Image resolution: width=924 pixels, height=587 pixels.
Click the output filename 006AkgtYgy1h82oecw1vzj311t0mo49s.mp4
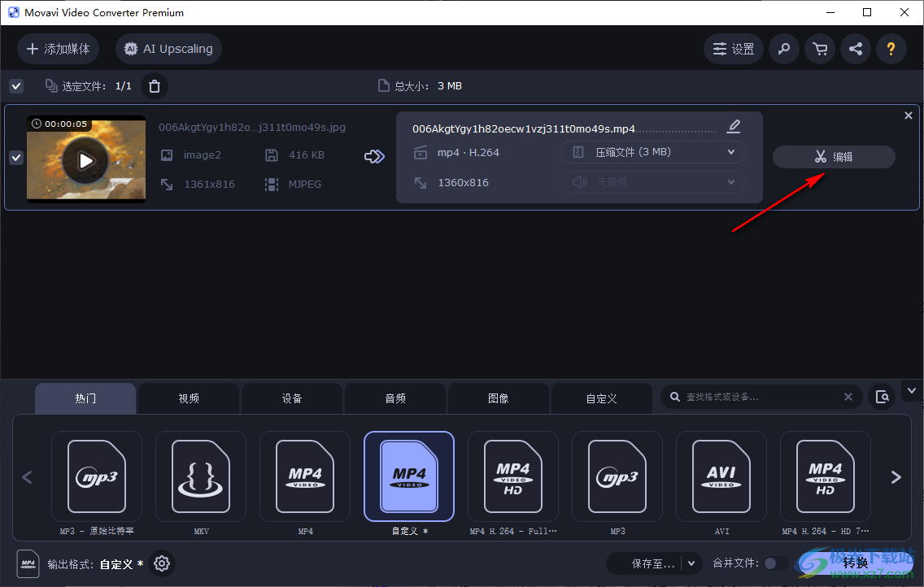[x=524, y=129]
